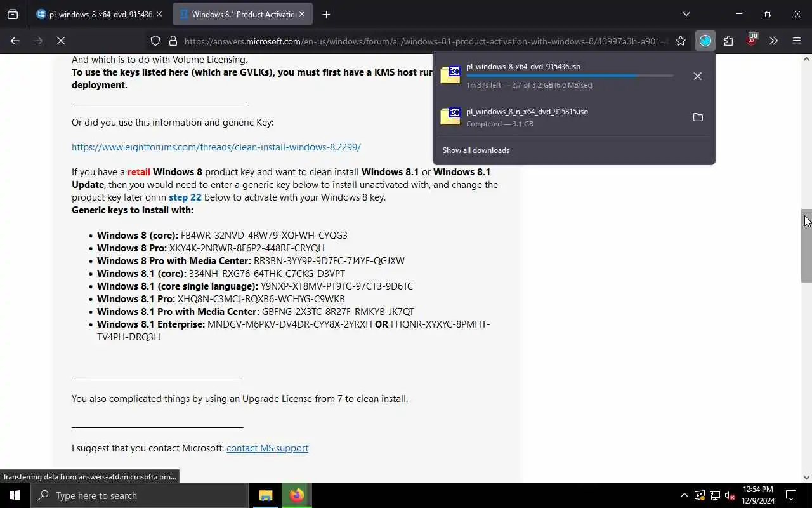Open the eightforums clean install link
The image size is (812, 508).
[x=216, y=147]
